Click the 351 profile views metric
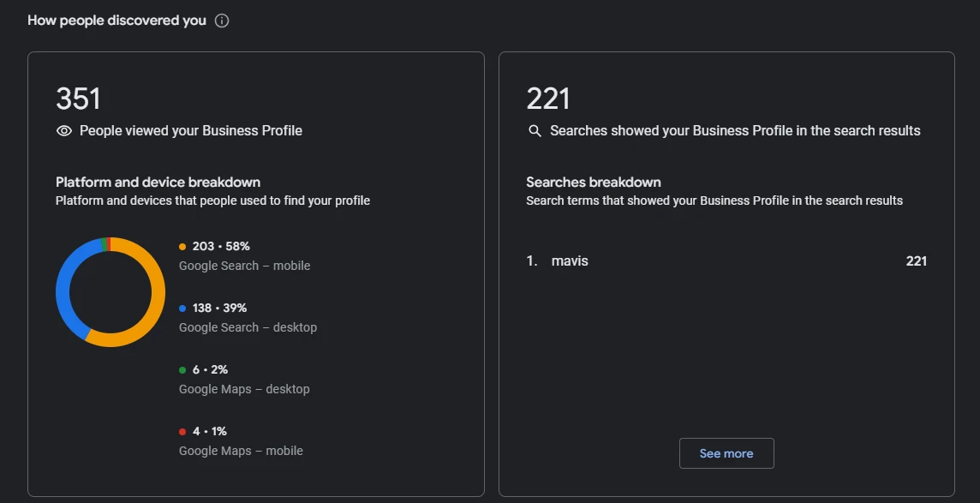 (x=78, y=98)
